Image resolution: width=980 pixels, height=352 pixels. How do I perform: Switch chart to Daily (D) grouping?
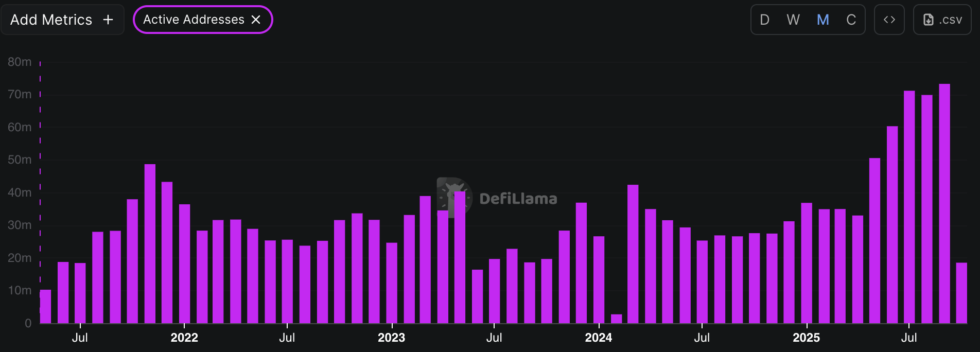click(764, 20)
